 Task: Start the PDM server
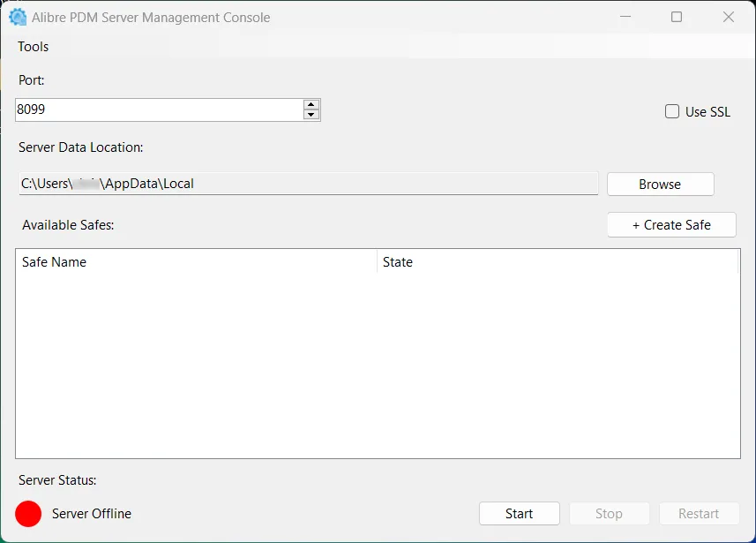pyautogui.click(x=520, y=514)
